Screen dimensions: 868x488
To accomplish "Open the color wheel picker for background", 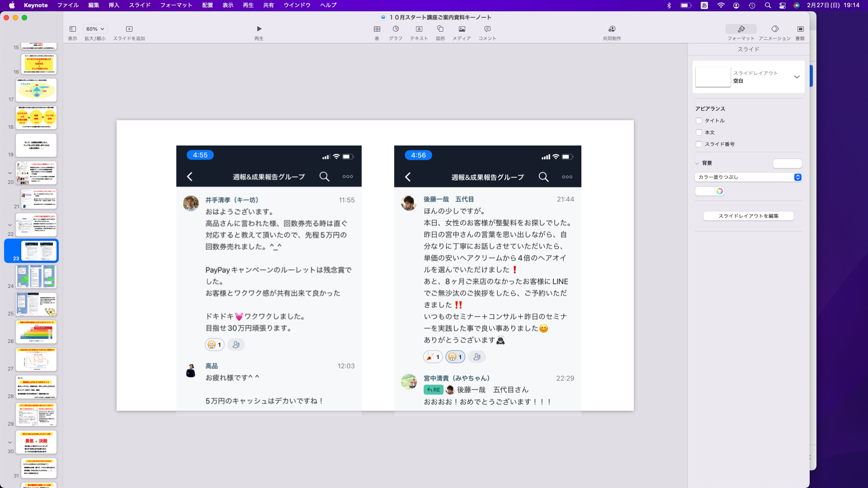I will click(x=720, y=191).
